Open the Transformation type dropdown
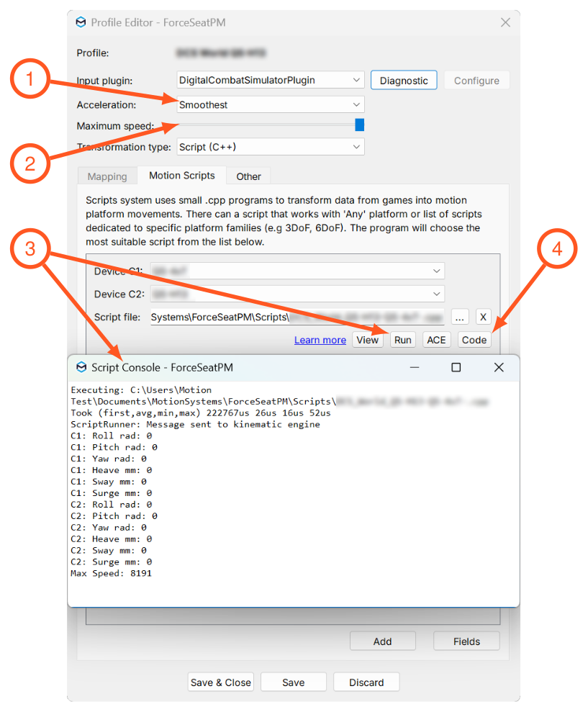The width and height of the screenshot is (588, 712). coord(270,147)
